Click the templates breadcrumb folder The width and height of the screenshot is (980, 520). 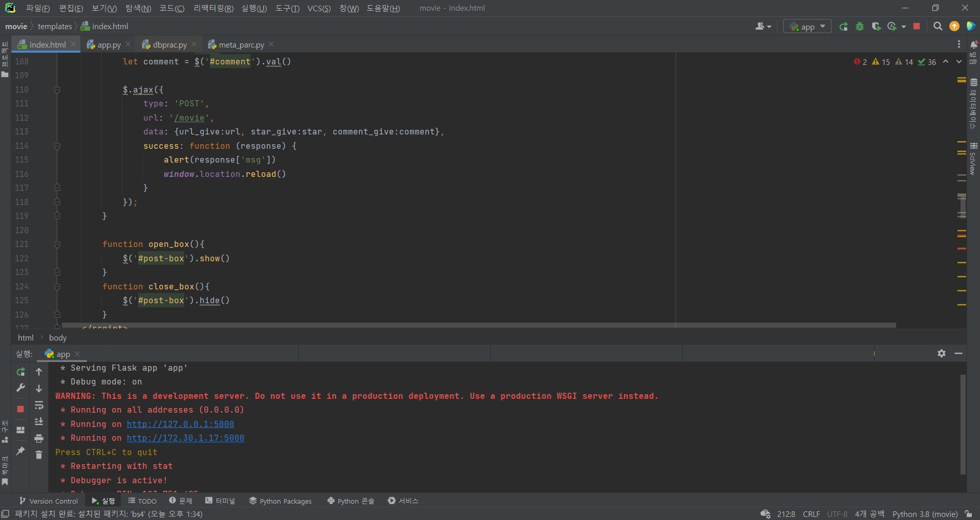pyautogui.click(x=55, y=27)
